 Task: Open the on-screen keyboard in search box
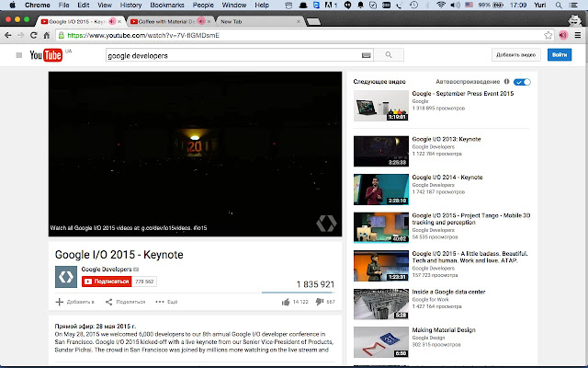pyautogui.click(x=366, y=55)
